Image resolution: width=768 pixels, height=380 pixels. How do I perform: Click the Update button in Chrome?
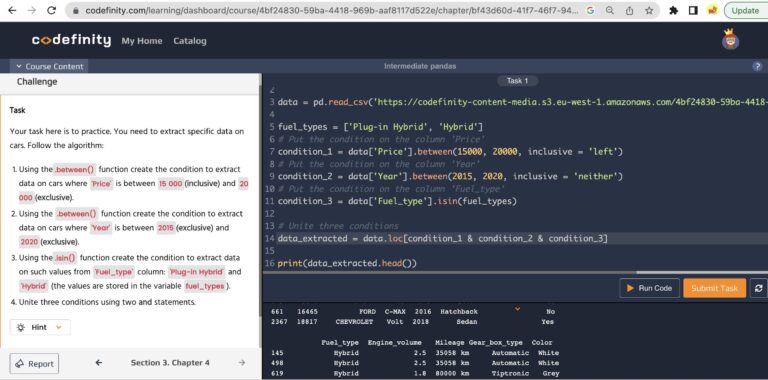(x=745, y=10)
